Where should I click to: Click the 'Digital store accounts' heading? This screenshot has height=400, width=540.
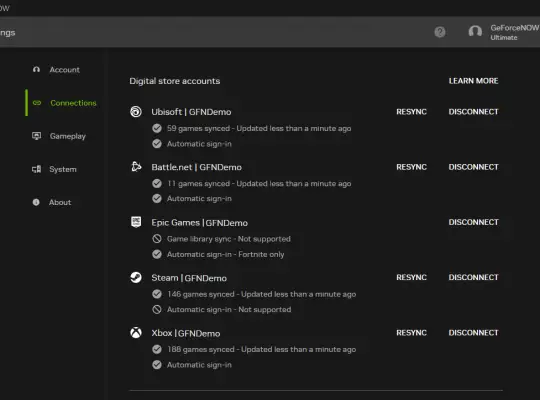[x=175, y=81]
